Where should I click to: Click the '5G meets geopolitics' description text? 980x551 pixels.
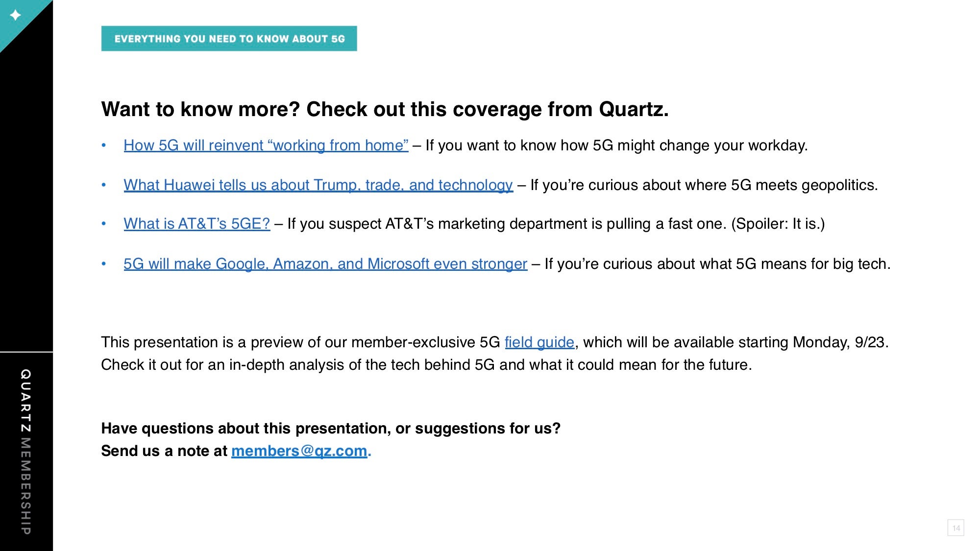(x=704, y=185)
